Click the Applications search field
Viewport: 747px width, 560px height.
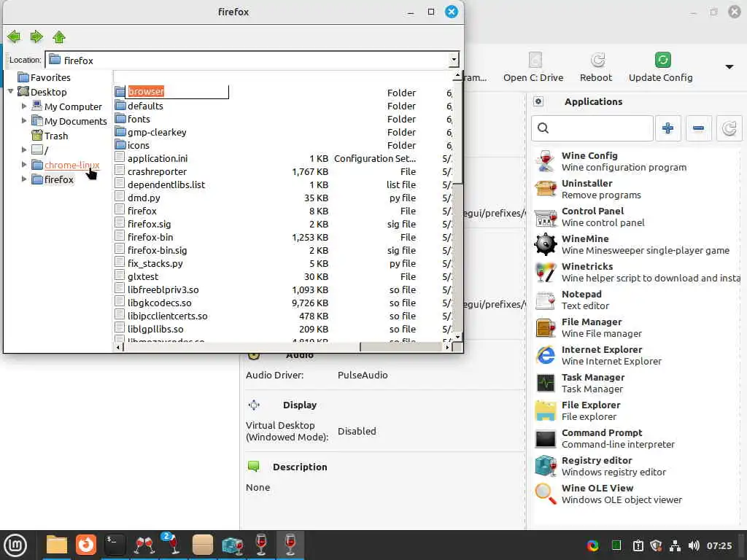click(x=592, y=128)
